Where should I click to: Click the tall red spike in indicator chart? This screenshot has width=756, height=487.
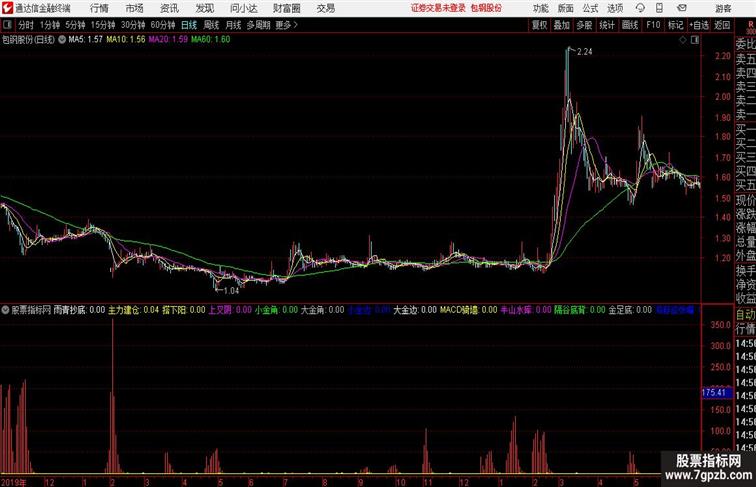tap(113, 395)
